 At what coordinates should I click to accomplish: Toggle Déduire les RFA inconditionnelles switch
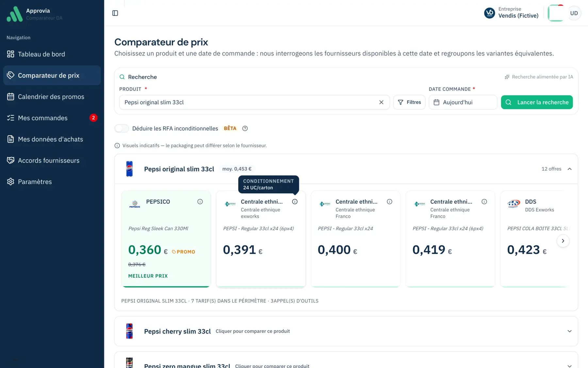122,129
